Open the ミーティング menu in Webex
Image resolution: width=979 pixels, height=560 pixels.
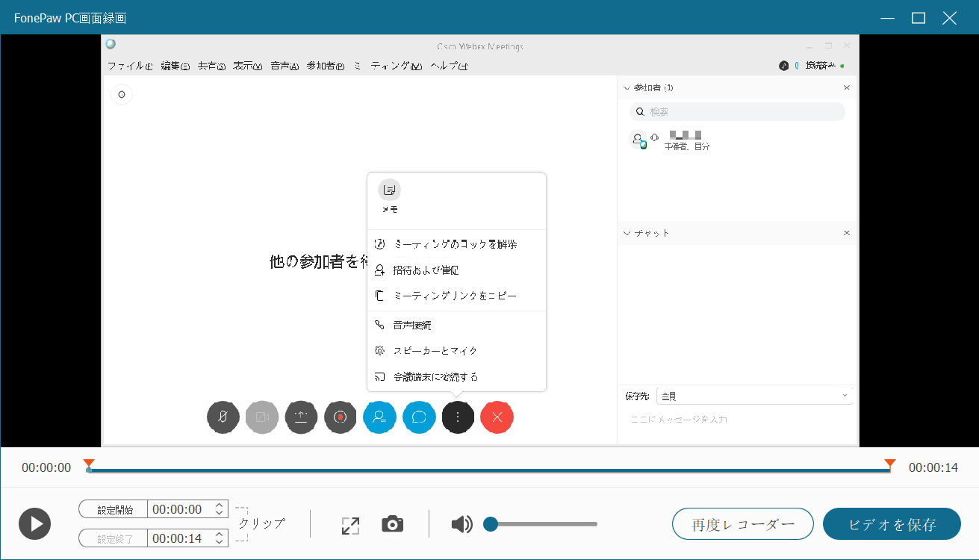click(x=388, y=66)
